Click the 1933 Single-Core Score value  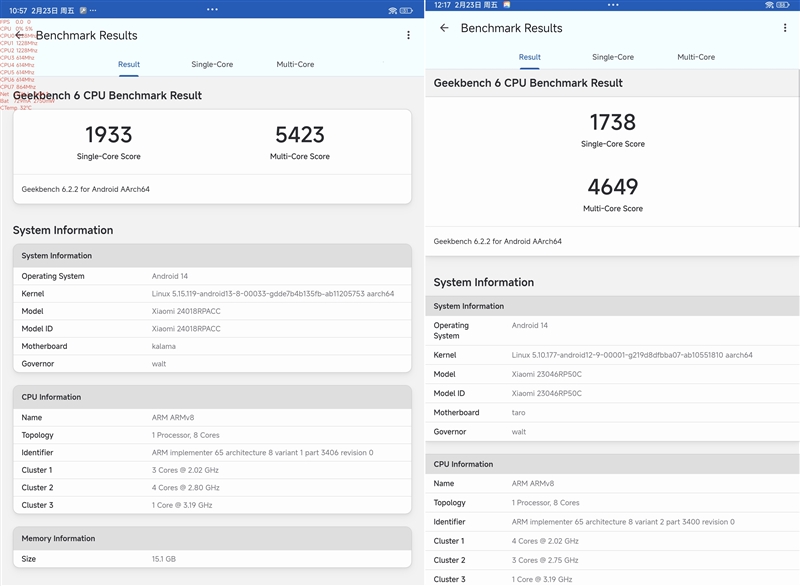point(108,135)
